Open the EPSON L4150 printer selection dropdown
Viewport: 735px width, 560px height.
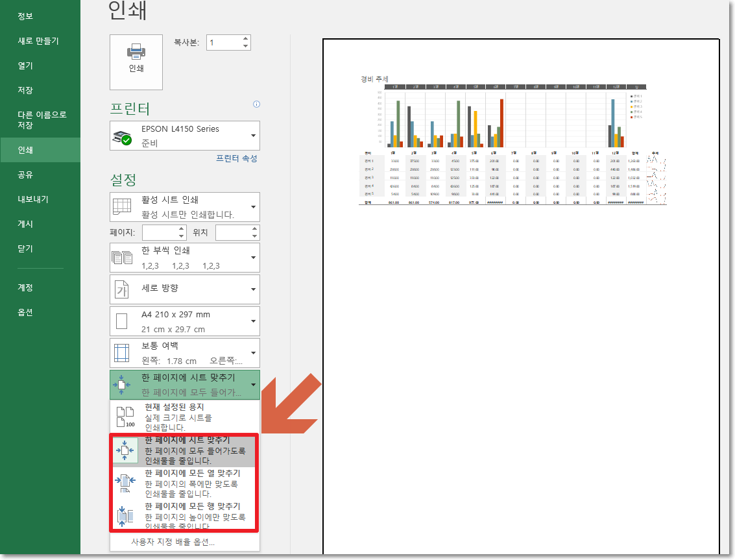tap(252, 135)
